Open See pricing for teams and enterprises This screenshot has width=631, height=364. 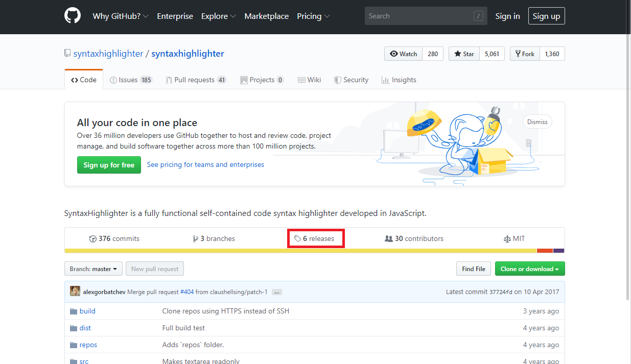point(205,164)
